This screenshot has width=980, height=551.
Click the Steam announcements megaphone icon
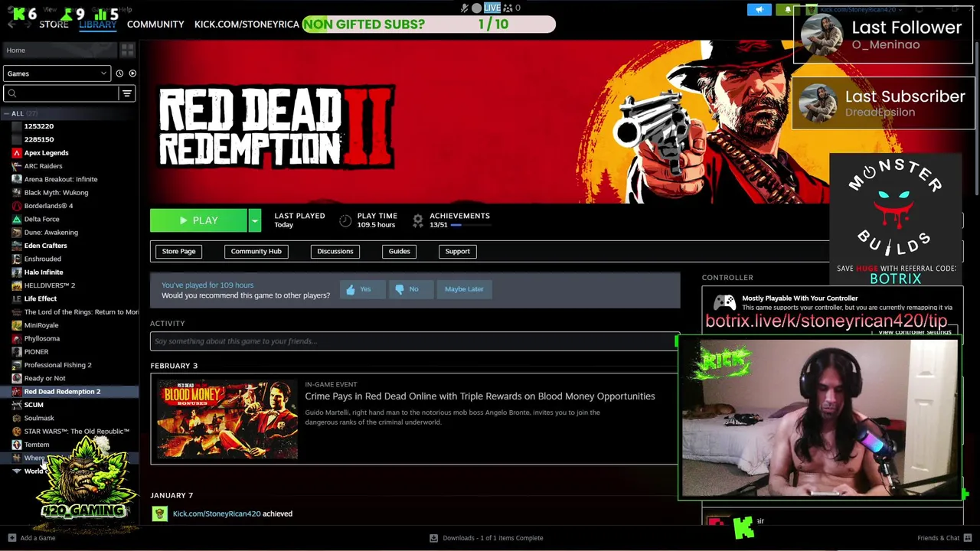click(x=759, y=9)
